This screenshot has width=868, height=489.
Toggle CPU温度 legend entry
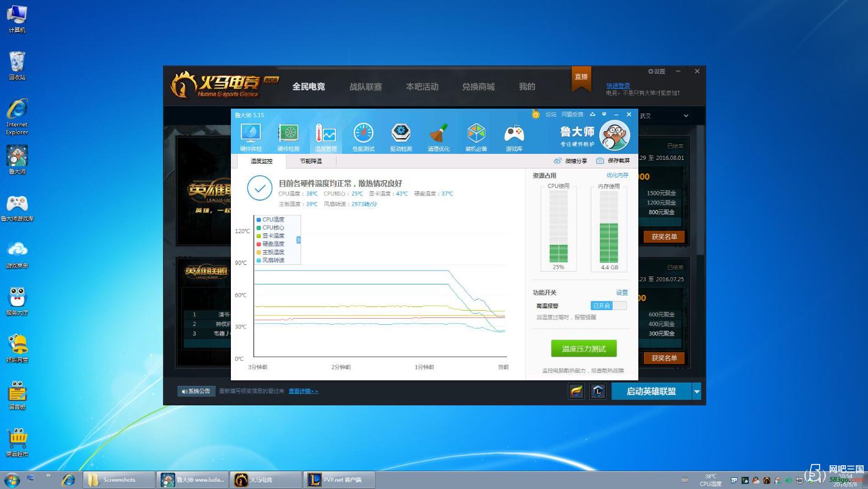point(271,219)
